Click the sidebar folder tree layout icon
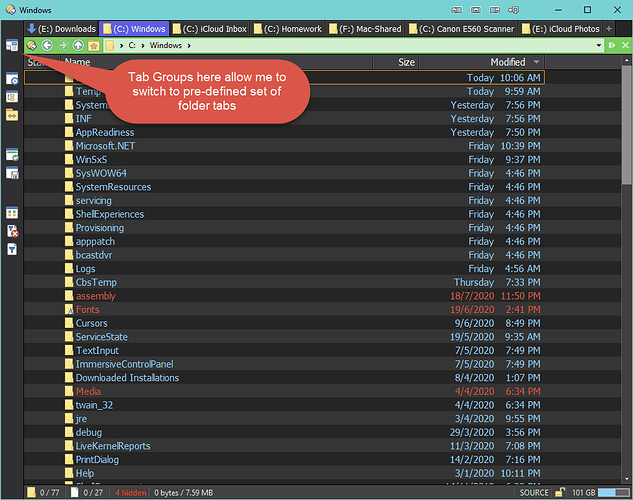 tap(12, 97)
